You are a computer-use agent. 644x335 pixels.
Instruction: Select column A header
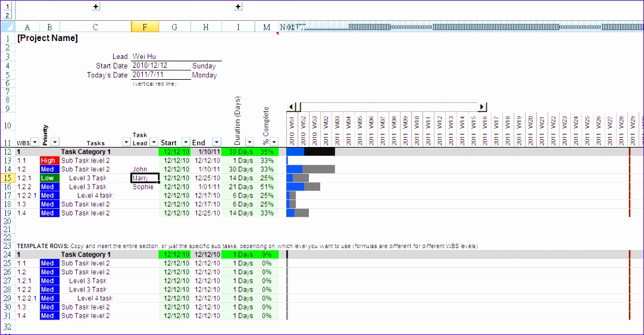[27, 27]
